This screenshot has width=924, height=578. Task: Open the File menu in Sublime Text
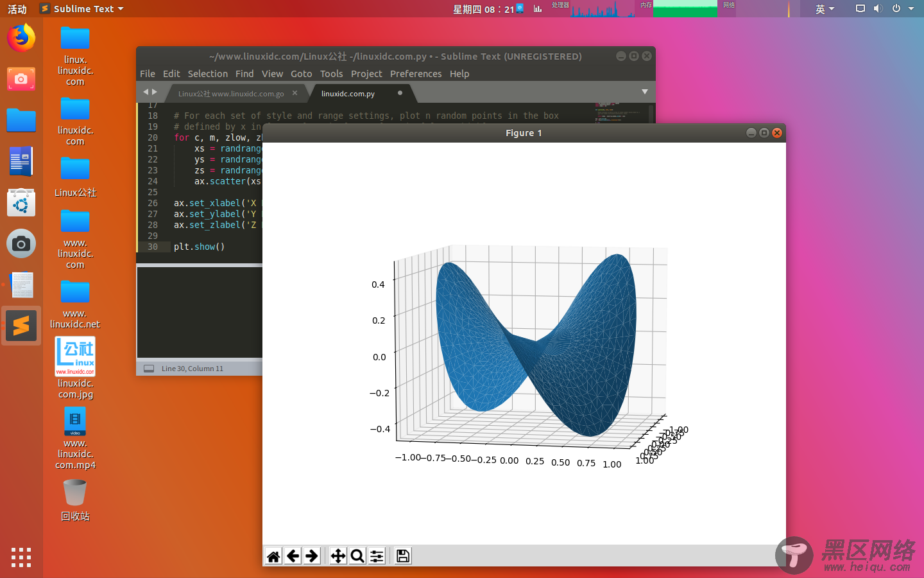point(148,74)
